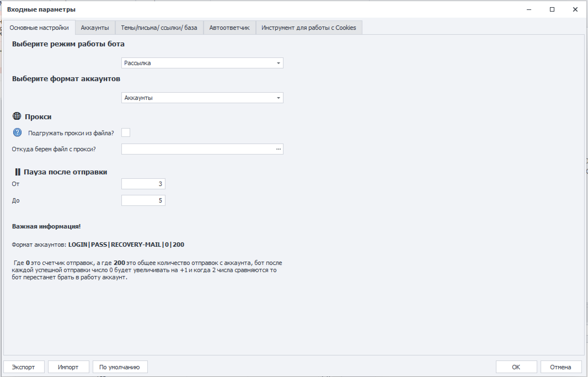Viewport: 588px width, 377px height.
Task: Click the pause icon before Пауза после отправки
Action: [x=17, y=172]
